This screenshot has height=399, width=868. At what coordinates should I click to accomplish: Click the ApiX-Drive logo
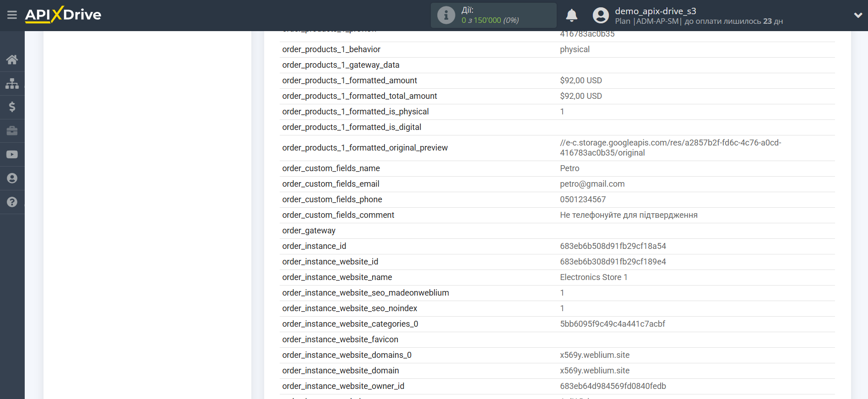coord(63,15)
